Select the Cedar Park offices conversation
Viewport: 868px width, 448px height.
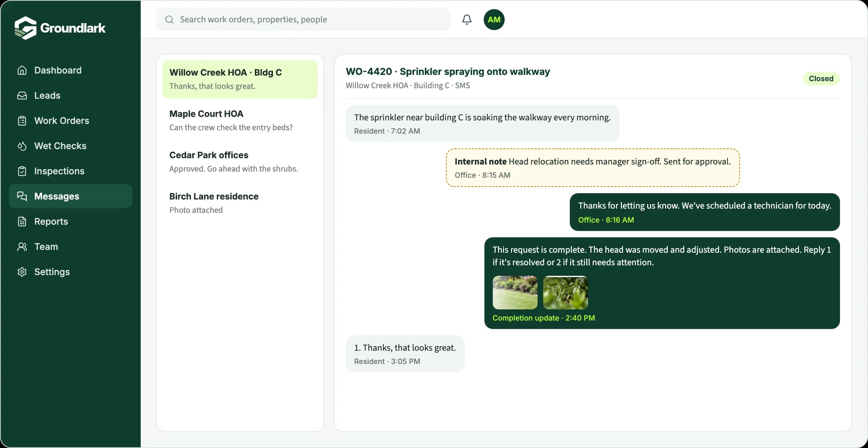240,162
